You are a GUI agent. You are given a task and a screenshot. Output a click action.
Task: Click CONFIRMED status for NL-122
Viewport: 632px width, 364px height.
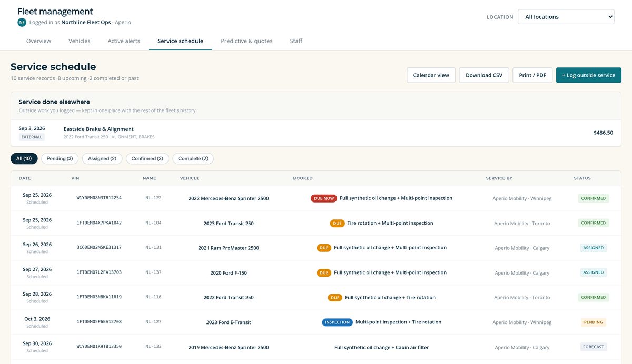(594, 198)
